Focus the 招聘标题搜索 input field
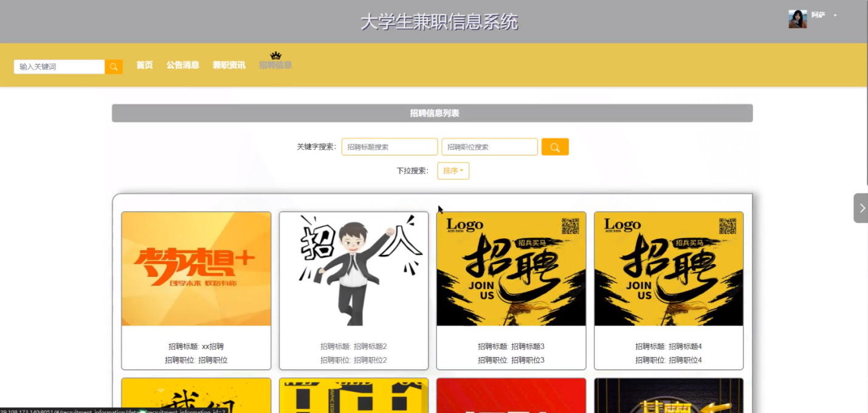Viewport: 868px width, 413px height. [x=390, y=147]
